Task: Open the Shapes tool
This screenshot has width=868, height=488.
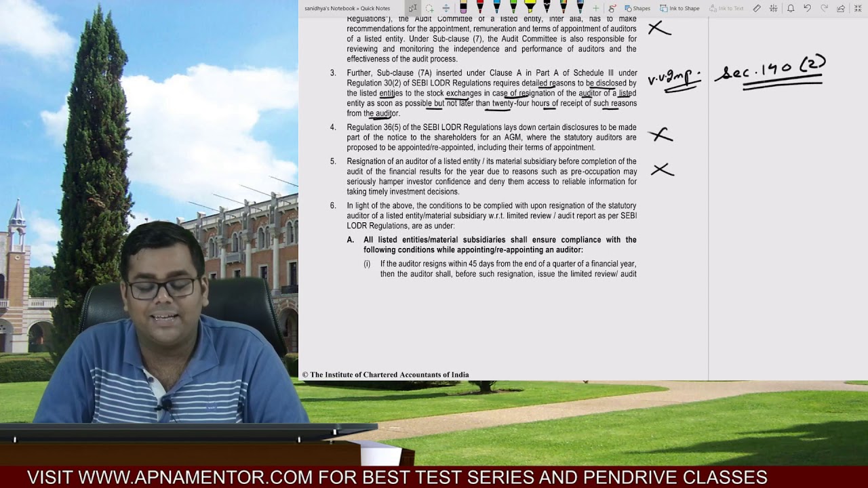Action: pyautogui.click(x=637, y=8)
